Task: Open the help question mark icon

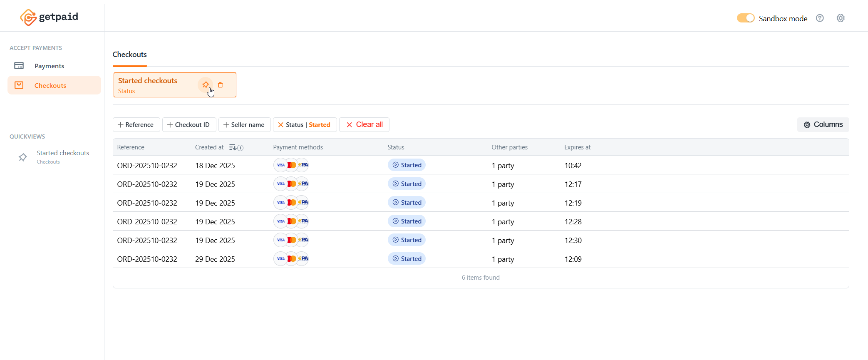Action: click(820, 18)
